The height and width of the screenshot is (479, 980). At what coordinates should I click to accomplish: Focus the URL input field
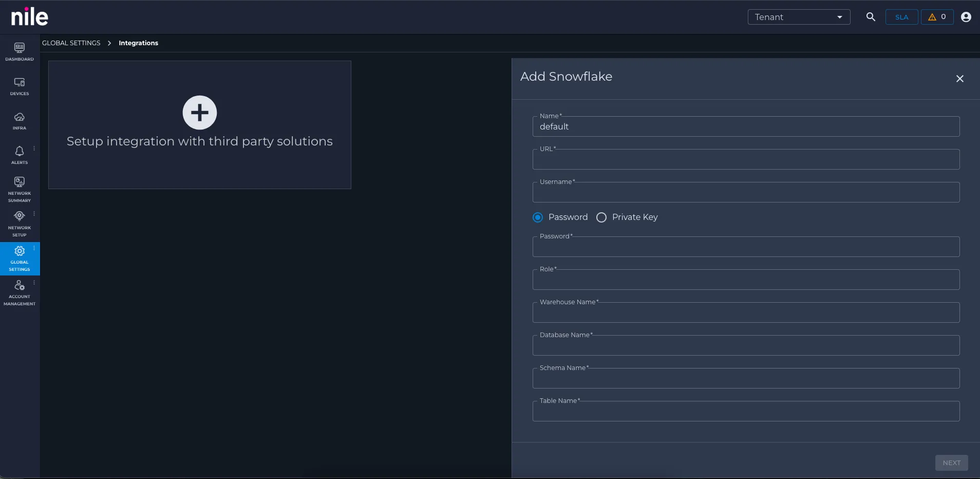coord(746,159)
